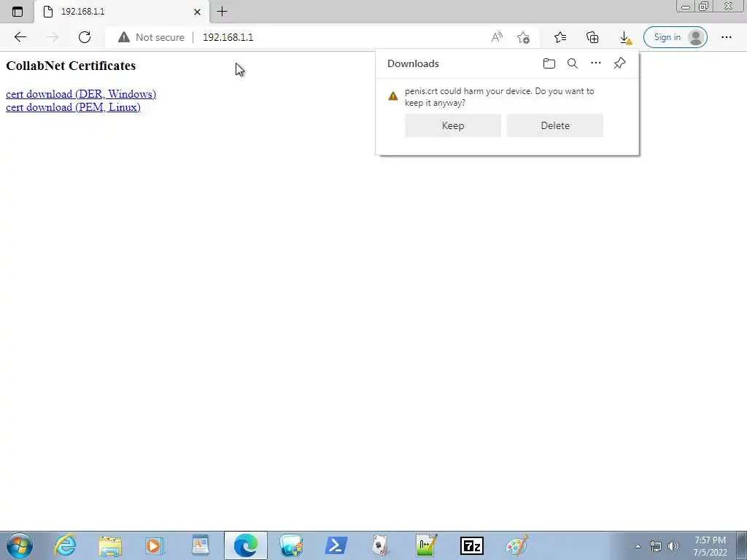Image resolution: width=747 pixels, height=560 pixels.
Task: Open the downloads folder icon
Action: coord(549,63)
